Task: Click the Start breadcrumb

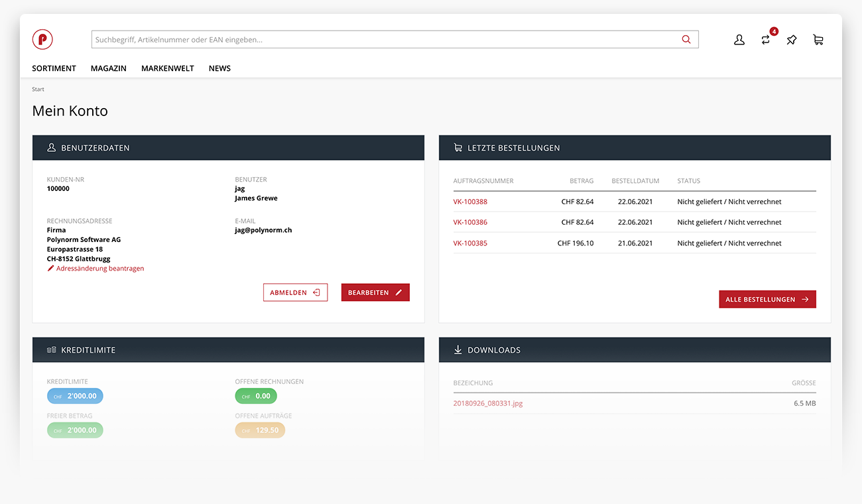Action: click(x=38, y=89)
